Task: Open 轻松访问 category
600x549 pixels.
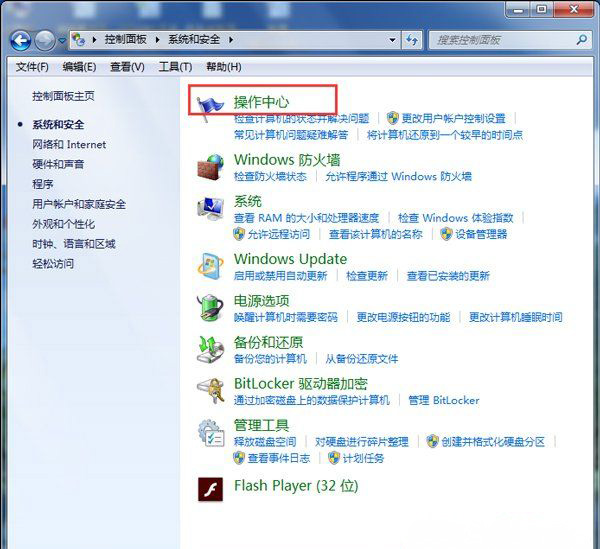Action: tap(53, 264)
